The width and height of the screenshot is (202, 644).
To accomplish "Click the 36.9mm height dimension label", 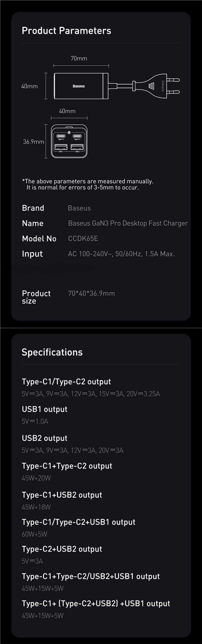I will point(33,142).
